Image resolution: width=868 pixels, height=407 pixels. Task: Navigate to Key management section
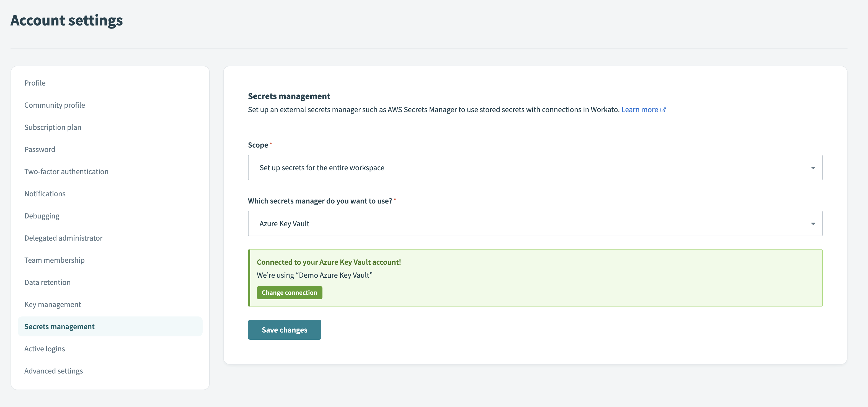pyautogui.click(x=53, y=304)
